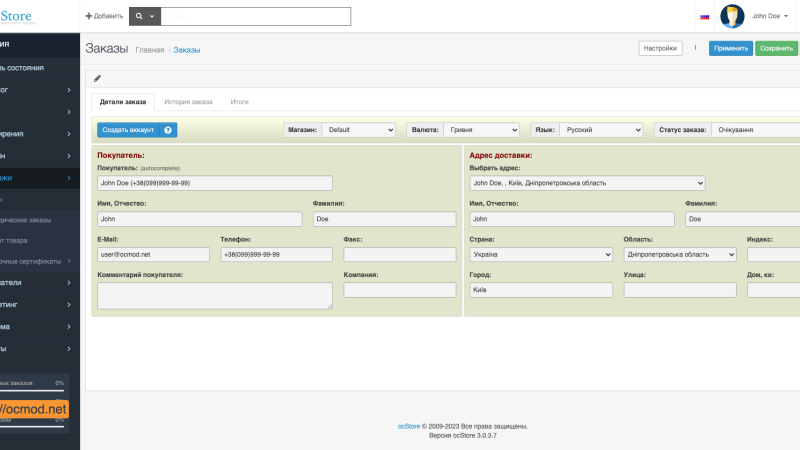The width and height of the screenshot is (800, 450).
Task: Click the empty Факс field
Action: point(400,255)
